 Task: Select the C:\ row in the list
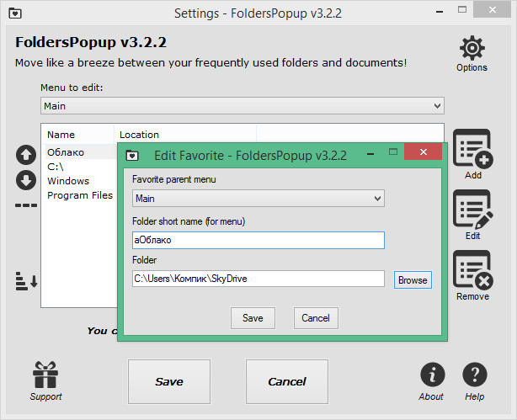[x=79, y=167]
